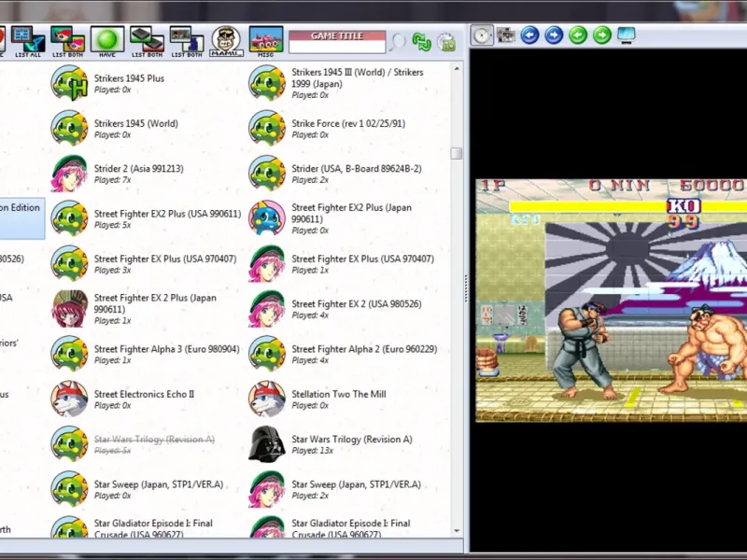
Task: Select Star Wars Trilogy played 13x
Action: 352,444
